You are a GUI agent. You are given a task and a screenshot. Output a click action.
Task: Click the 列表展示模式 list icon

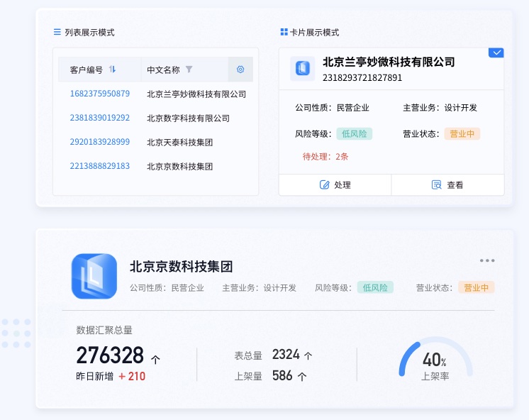[57, 32]
